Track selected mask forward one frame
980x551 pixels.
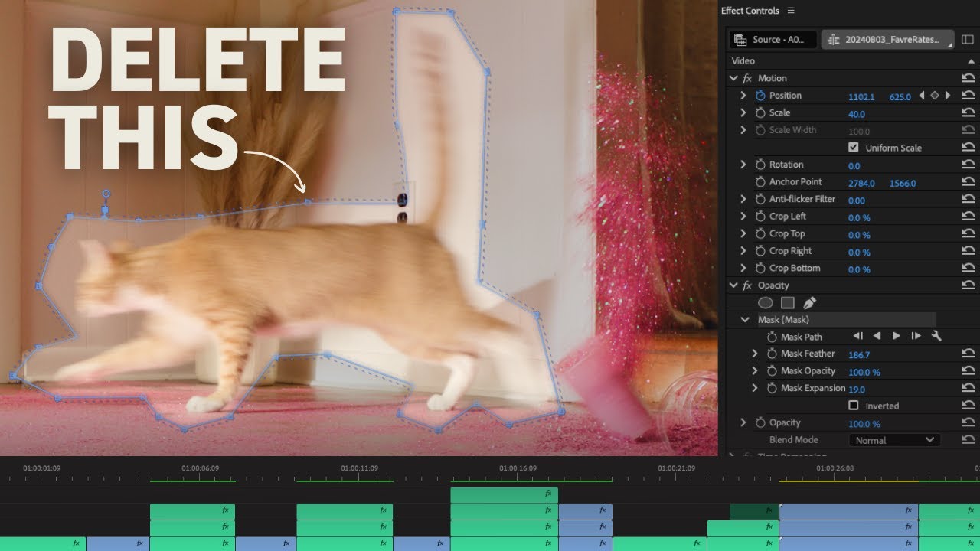(916, 336)
